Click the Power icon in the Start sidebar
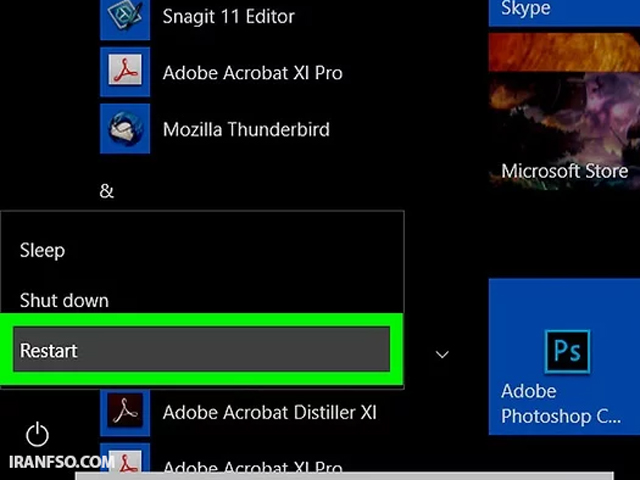This screenshot has width=640, height=480. [37, 434]
